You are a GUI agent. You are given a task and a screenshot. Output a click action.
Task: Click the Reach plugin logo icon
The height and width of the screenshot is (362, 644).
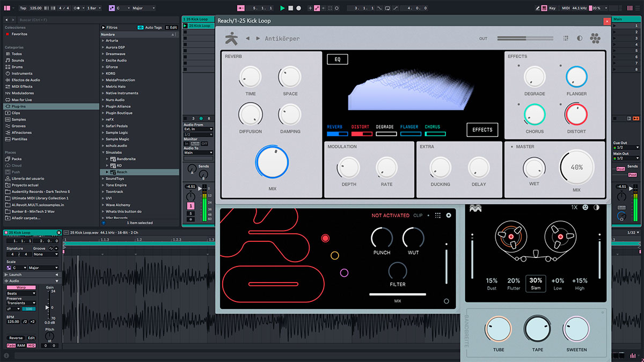point(231,38)
